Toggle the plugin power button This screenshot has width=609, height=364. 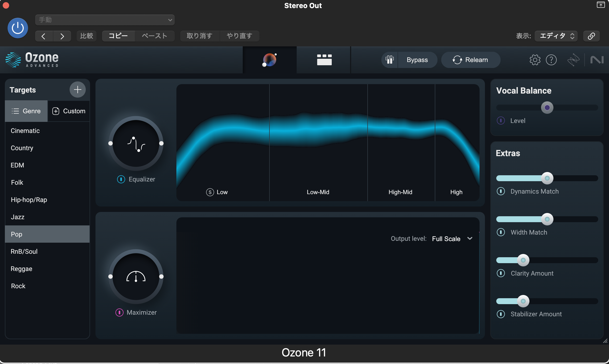point(18,28)
